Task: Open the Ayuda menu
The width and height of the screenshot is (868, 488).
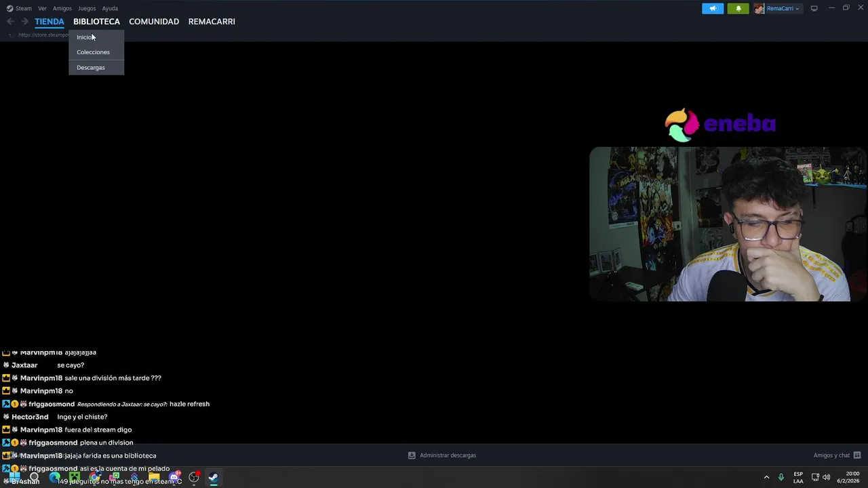Action: coord(110,8)
